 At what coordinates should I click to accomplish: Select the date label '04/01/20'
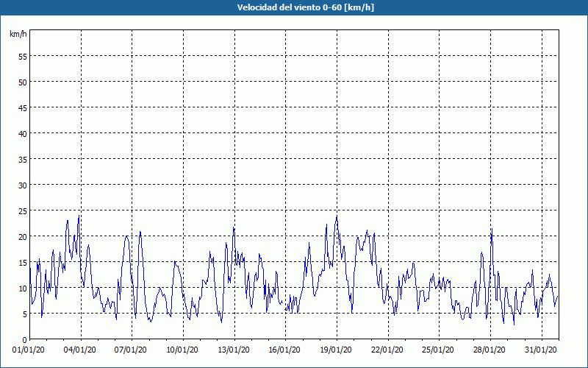(79, 350)
